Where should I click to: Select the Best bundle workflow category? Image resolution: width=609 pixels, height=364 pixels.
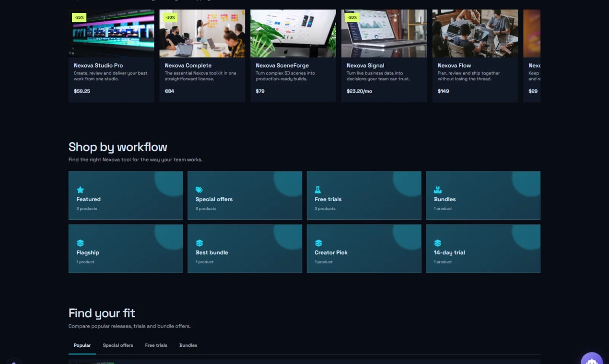[x=245, y=249]
